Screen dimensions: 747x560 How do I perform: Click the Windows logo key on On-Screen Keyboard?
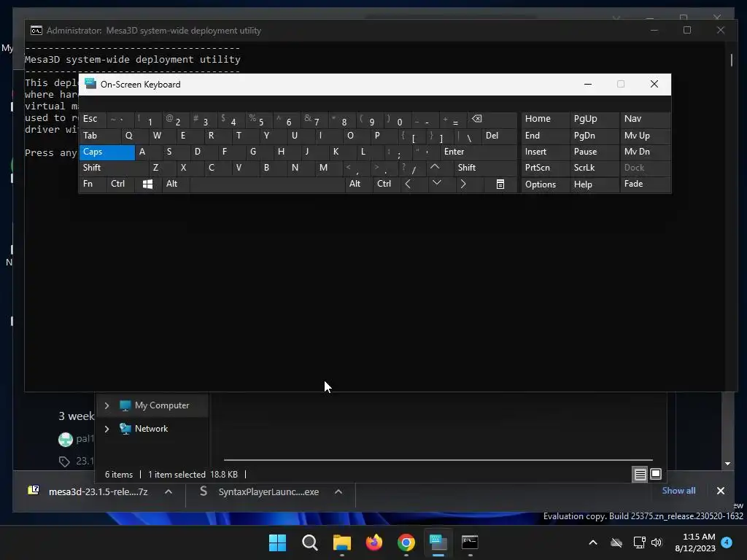[147, 184]
